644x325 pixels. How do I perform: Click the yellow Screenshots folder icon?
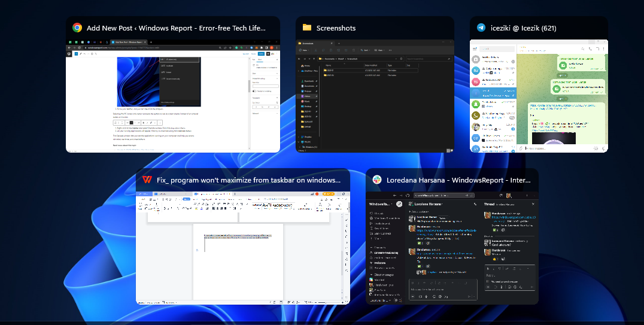[307, 28]
